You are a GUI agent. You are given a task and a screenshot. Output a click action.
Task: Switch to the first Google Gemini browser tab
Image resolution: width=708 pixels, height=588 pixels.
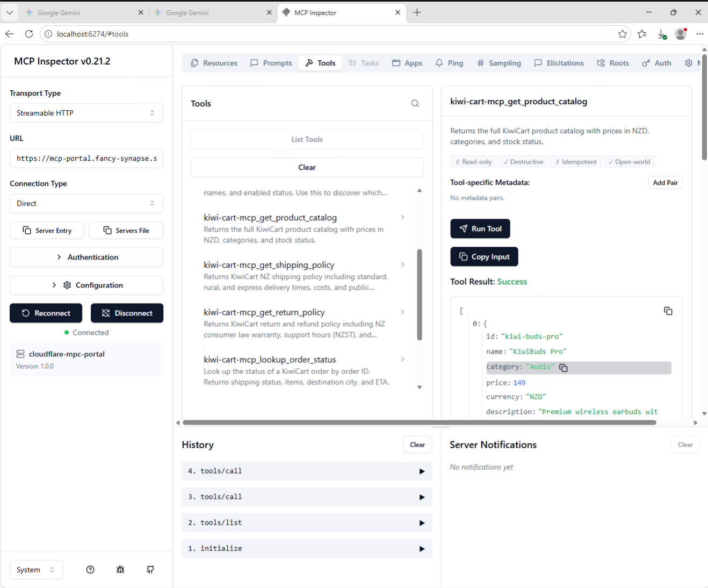[83, 12]
